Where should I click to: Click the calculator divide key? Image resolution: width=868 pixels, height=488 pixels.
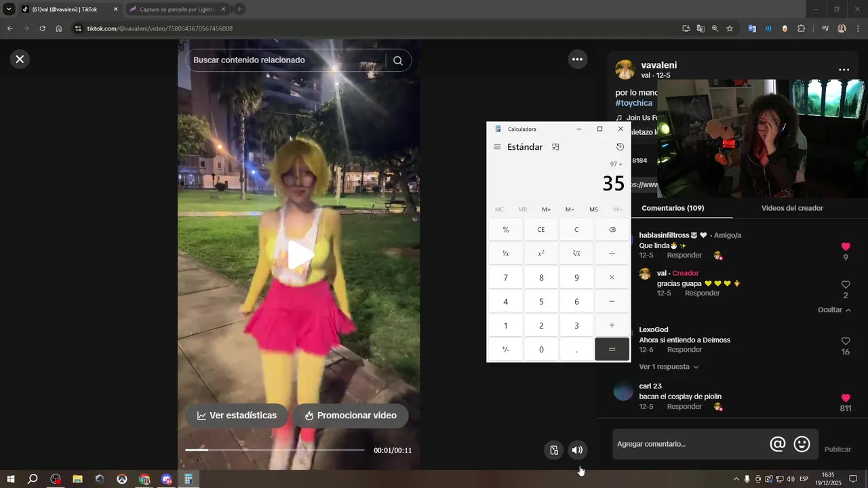tap(612, 253)
